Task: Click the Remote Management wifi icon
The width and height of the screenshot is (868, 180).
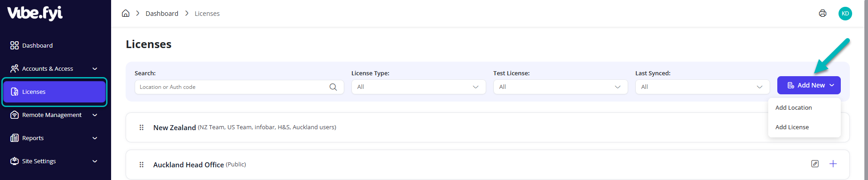Action: coord(15,115)
